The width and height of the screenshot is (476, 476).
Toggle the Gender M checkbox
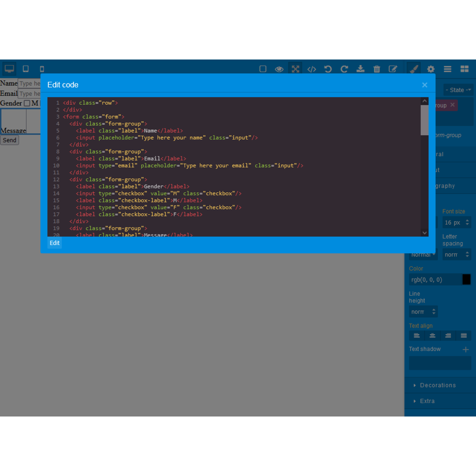[27, 103]
